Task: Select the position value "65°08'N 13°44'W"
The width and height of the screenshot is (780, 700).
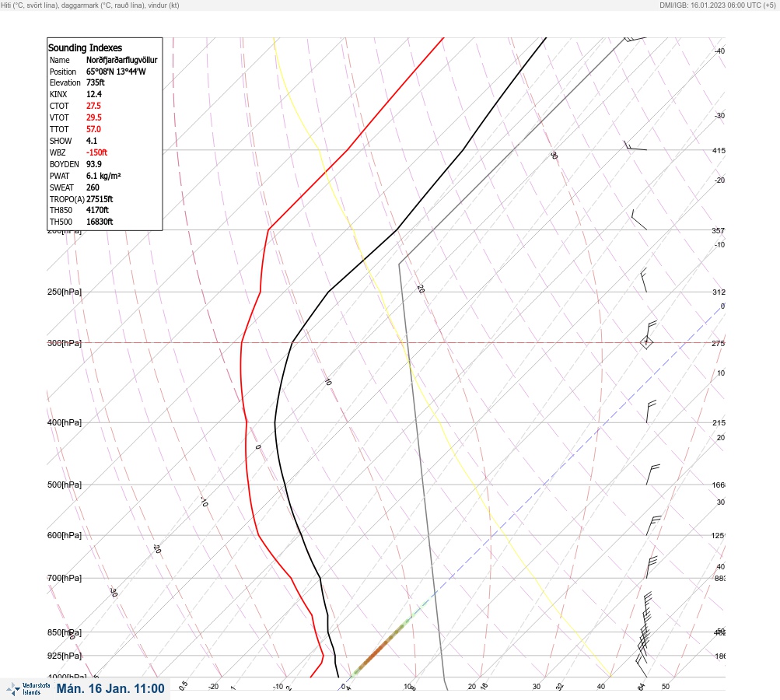Action: (116, 72)
